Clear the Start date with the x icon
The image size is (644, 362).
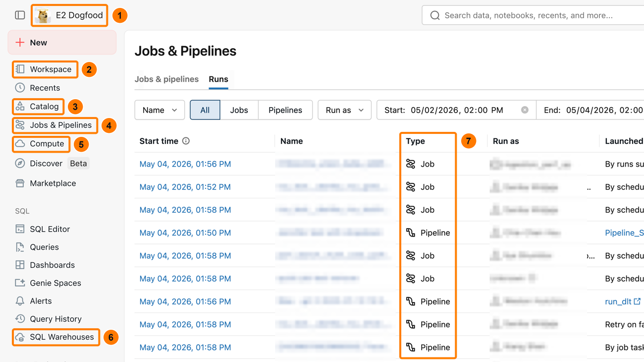point(525,110)
